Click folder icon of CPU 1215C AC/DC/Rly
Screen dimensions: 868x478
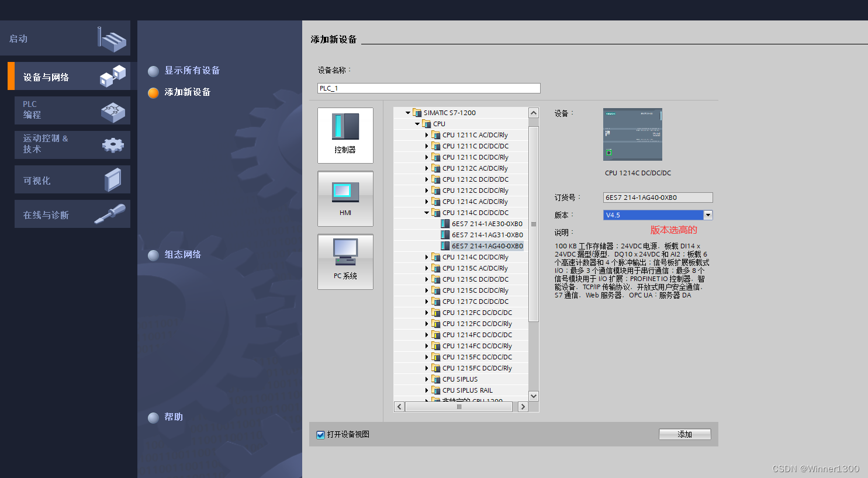tap(436, 268)
